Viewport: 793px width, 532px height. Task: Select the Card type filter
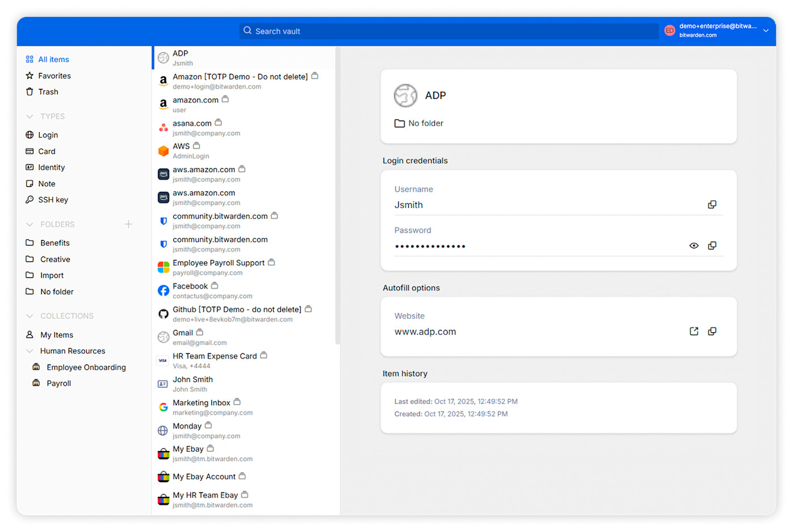click(46, 151)
